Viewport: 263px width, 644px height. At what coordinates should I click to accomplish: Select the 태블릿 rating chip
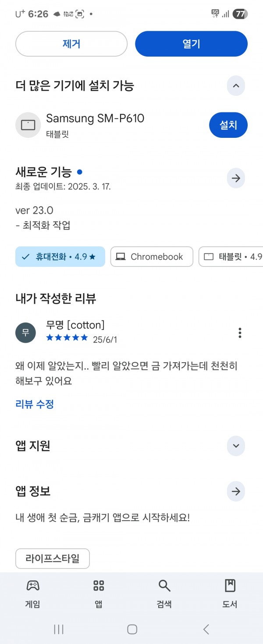tap(231, 257)
